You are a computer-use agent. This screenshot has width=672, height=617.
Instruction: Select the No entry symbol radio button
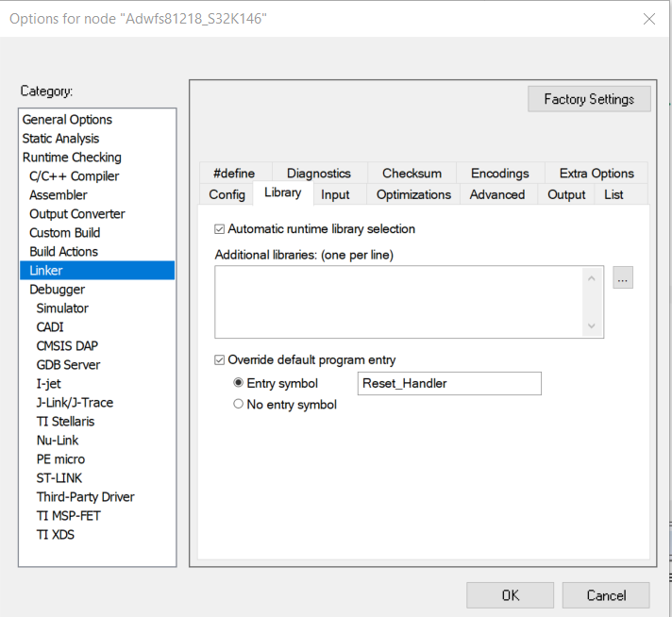pyautogui.click(x=239, y=405)
